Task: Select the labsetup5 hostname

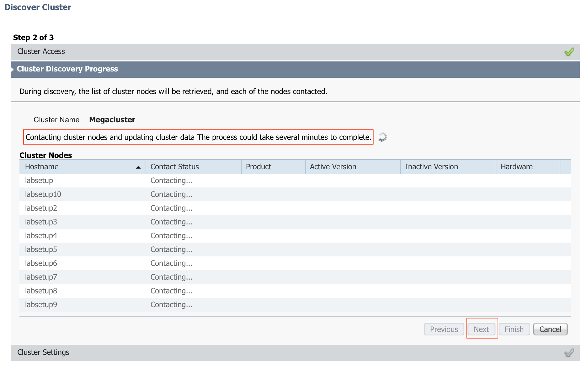Action: [41, 250]
